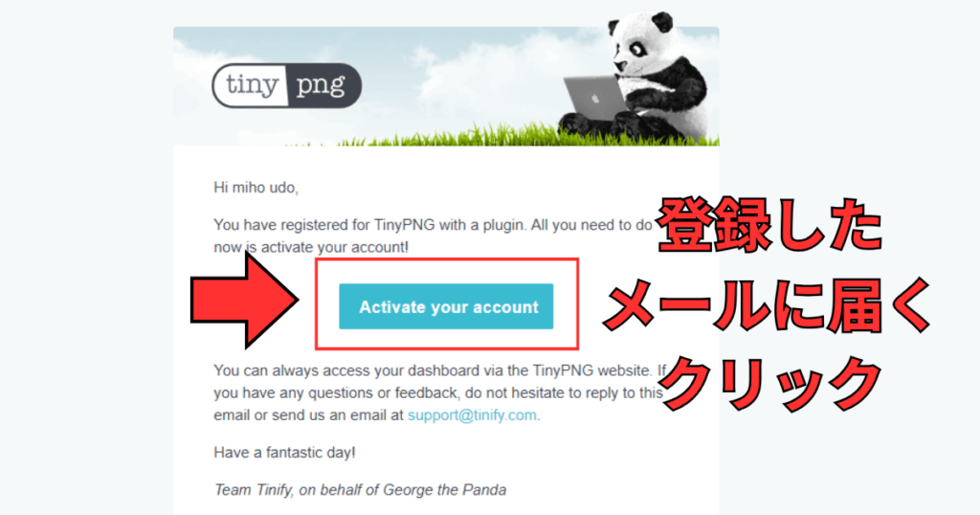The image size is (980, 515).
Task: Click the dark "png" half of the logo
Action: point(323,85)
